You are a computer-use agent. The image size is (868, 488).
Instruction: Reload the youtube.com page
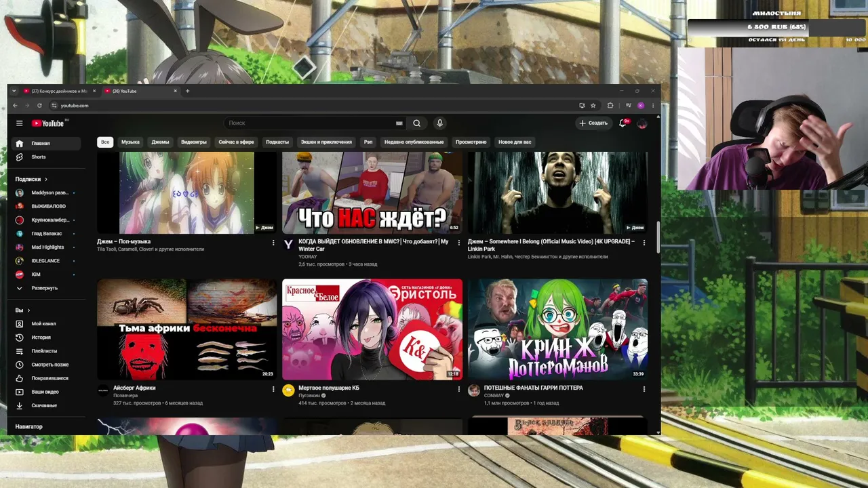[x=39, y=106]
